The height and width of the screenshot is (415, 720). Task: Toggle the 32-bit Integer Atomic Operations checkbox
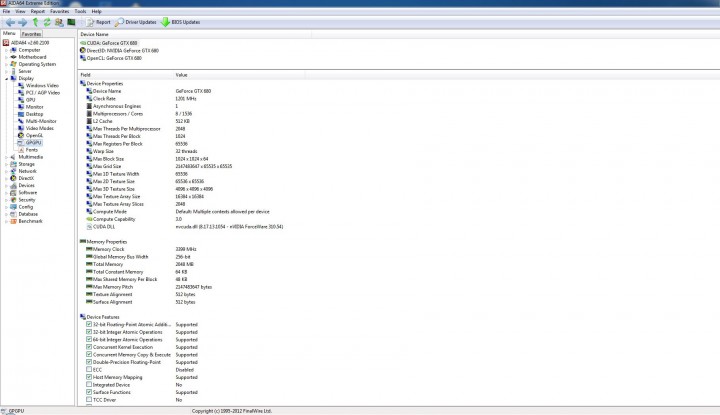[89, 332]
